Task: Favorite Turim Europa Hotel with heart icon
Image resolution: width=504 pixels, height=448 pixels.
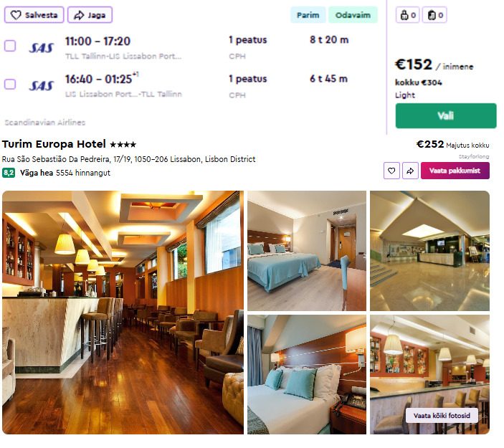Action: pyautogui.click(x=391, y=171)
